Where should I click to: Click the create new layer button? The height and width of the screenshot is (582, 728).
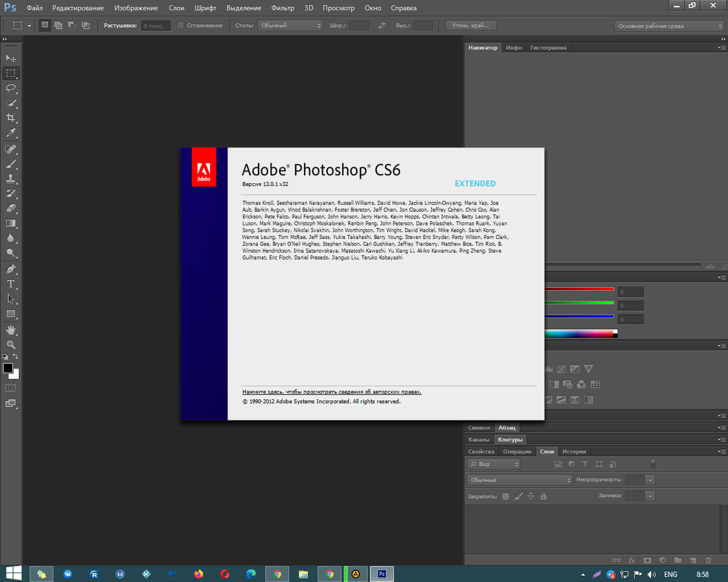pos(693,560)
